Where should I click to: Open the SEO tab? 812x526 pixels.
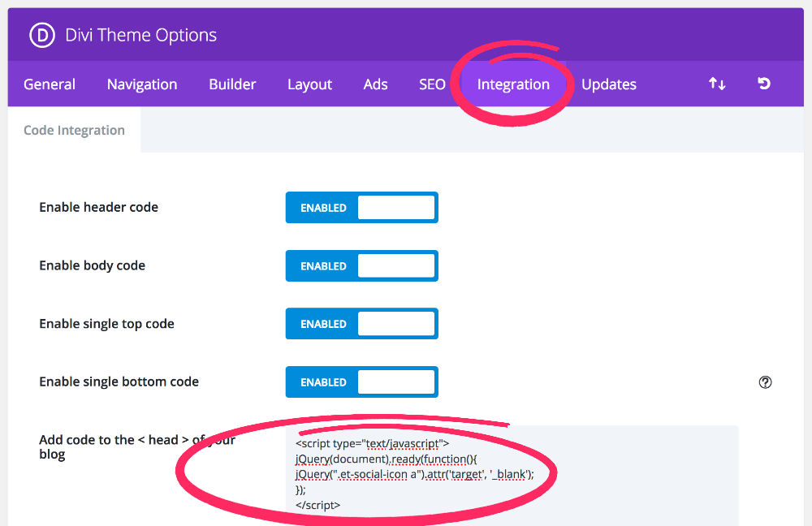click(432, 84)
